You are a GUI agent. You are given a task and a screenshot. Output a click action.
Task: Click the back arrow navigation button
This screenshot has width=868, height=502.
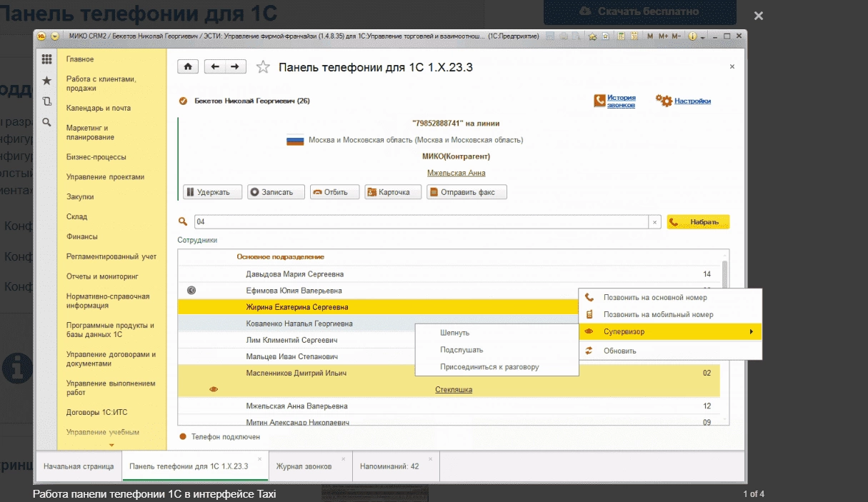click(214, 66)
